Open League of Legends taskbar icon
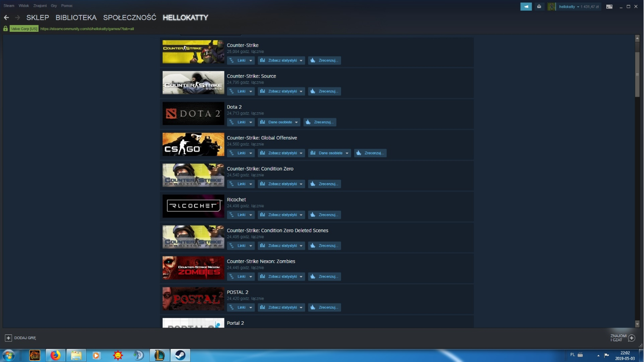644x362 pixels. (x=159, y=355)
